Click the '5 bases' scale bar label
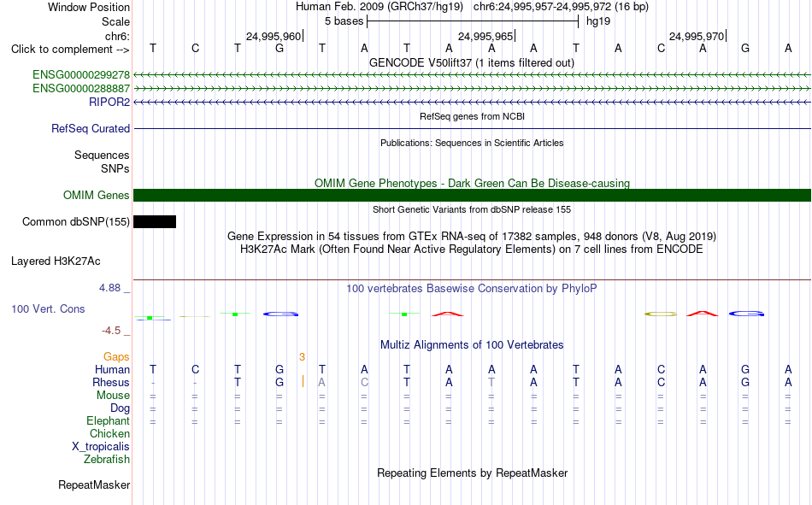812x505 pixels. (x=344, y=21)
